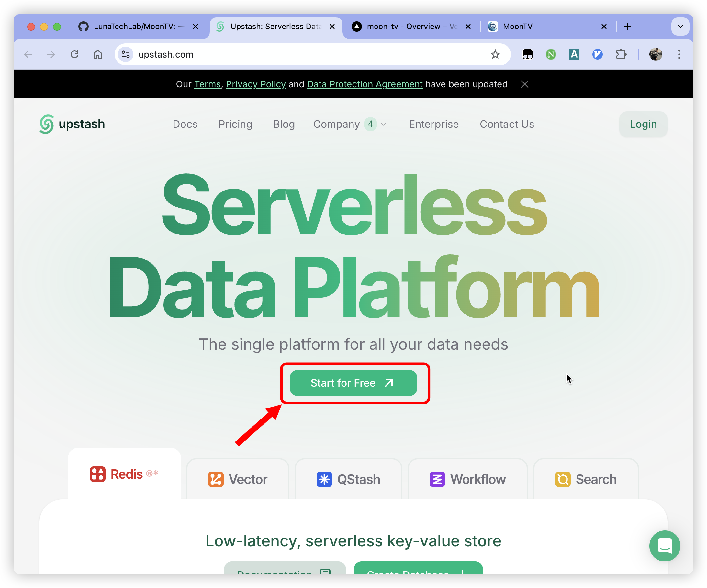Open the Privacy Policy link

pyautogui.click(x=255, y=84)
